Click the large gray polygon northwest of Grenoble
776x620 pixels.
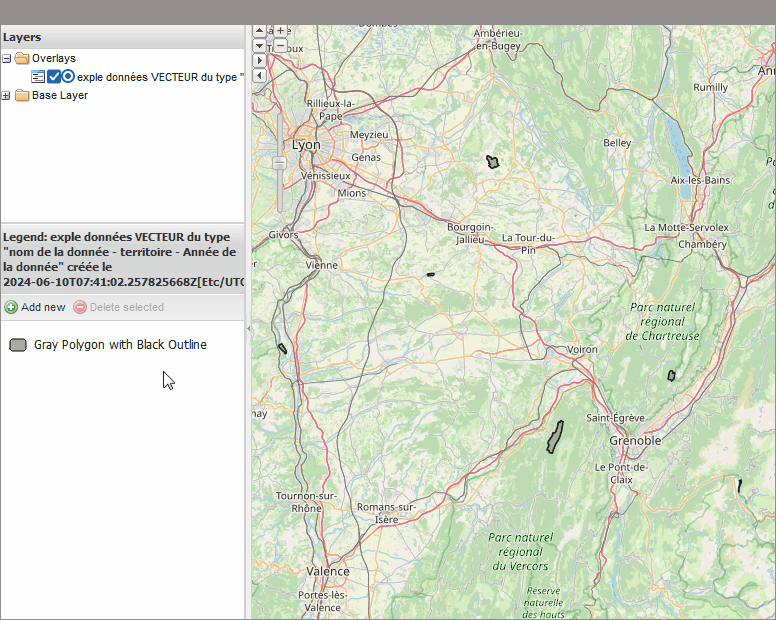[x=554, y=437]
